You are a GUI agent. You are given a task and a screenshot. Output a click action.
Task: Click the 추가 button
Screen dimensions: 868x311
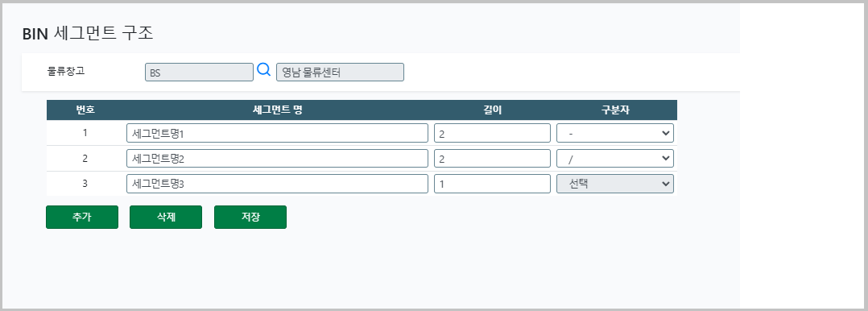click(x=82, y=218)
